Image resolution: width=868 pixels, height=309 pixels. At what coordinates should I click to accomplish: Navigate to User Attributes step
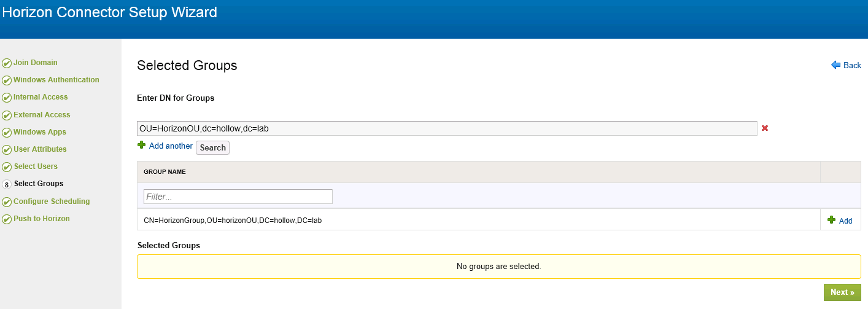[x=40, y=149]
